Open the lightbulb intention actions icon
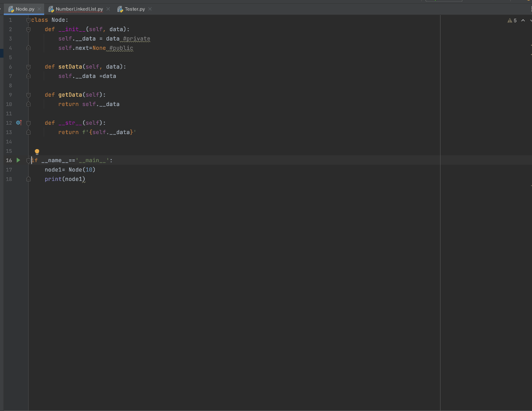532x411 pixels. (37, 151)
